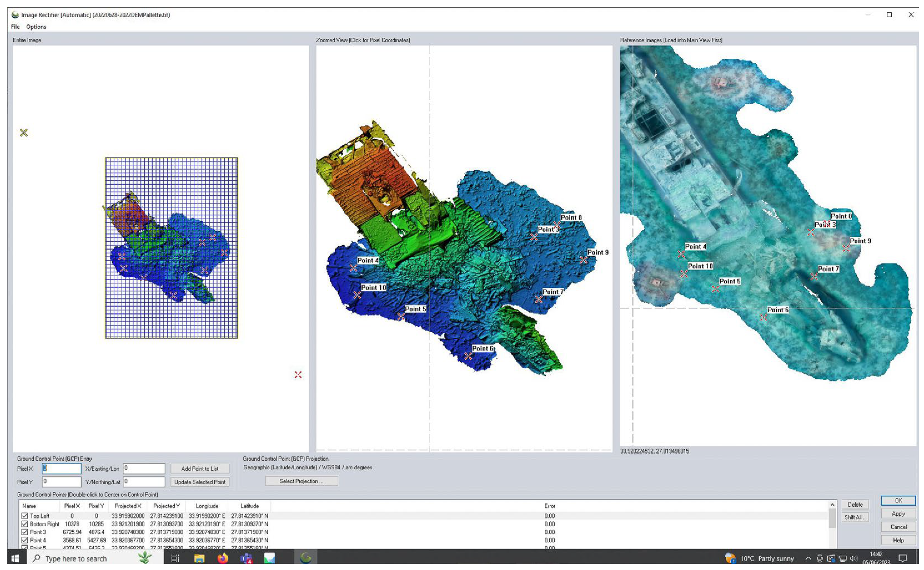Open File Explorer from taskbar

click(199, 558)
